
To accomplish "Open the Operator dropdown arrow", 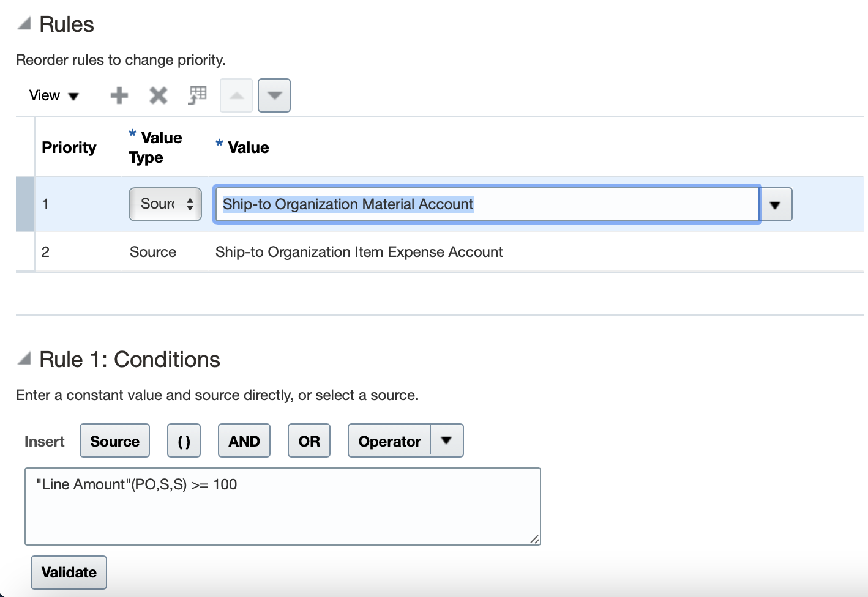I will tap(447, 441).
